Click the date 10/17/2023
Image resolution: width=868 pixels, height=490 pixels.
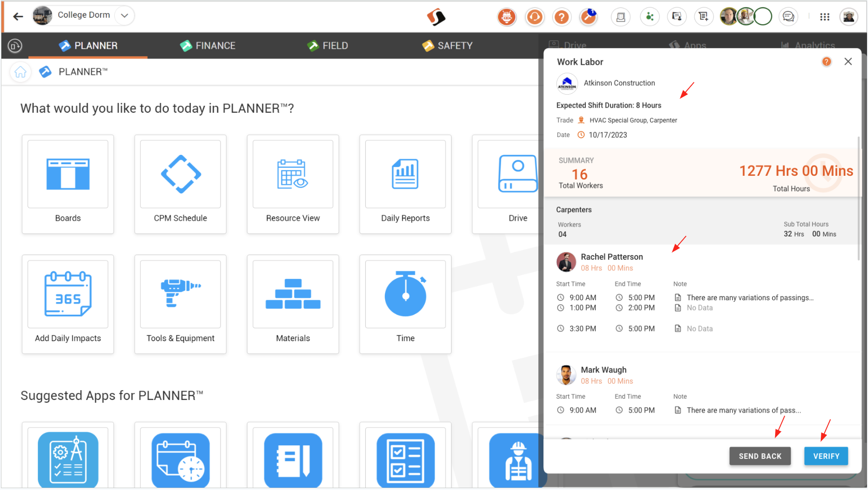tap(607, 135)
